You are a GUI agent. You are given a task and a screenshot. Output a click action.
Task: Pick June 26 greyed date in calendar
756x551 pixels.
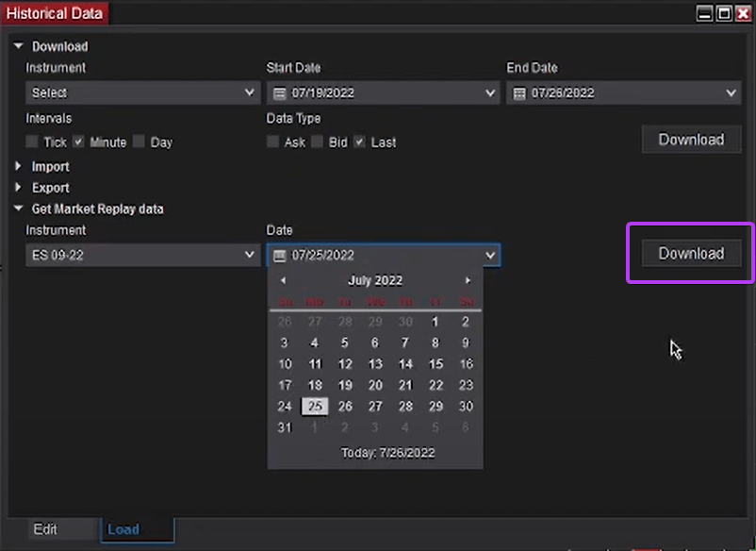[x=285, y=322]
